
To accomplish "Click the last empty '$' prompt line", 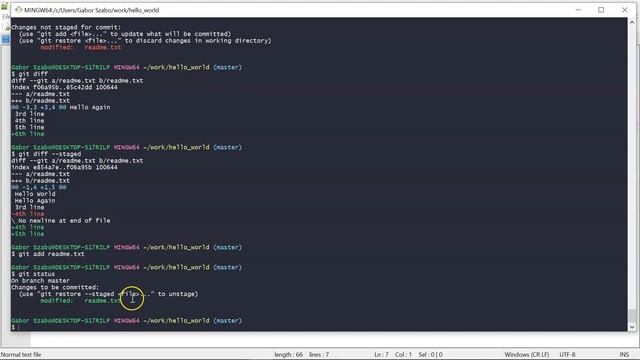I will [x=16, y=327].
